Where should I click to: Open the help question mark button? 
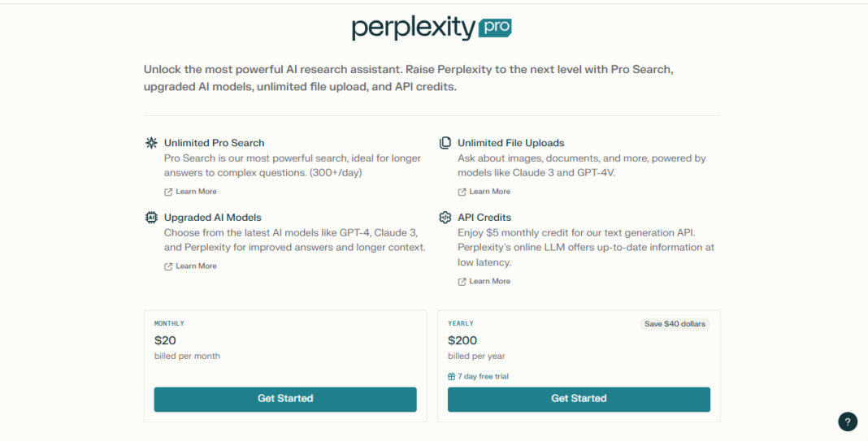click(x=848, y=422)
